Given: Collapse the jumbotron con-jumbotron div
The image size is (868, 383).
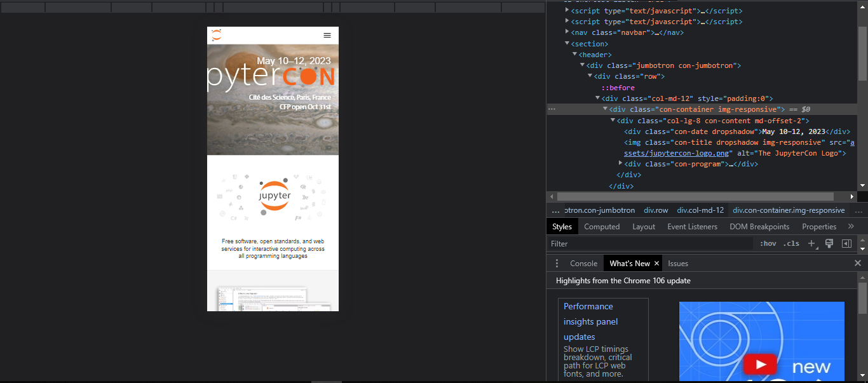Looking at the screenshot, I should (583, 65).
